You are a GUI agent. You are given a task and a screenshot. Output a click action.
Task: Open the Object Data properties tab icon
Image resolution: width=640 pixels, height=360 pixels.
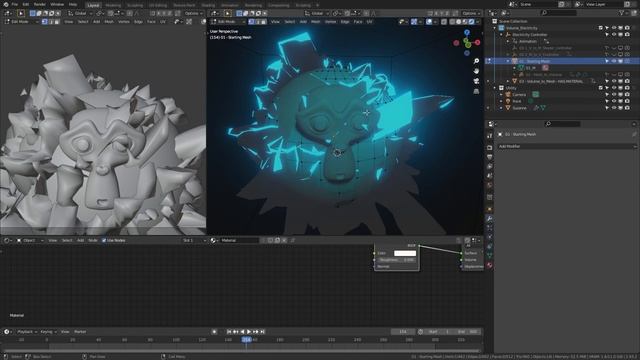pyautogui.click(x=489, y=256)
